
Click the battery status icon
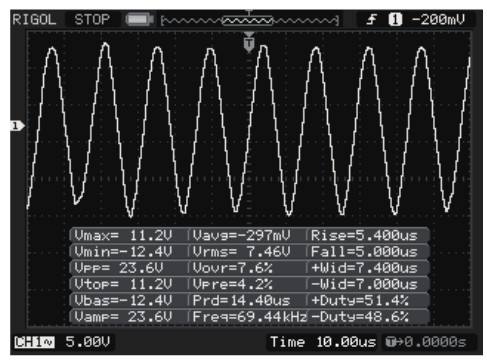[x=139, y=19]
